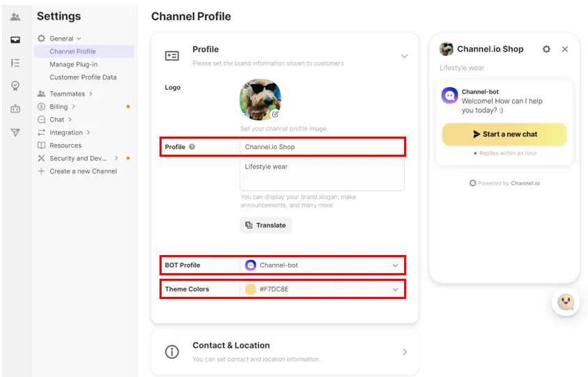This screenshot has height=377, width=588.
Task: Collapse the Profile card chevron
Action: tap(404, 56)
